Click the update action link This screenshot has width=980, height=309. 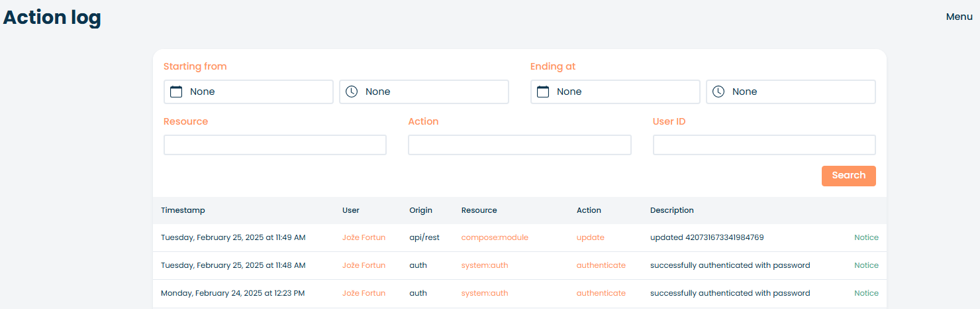tap(590, 237)
